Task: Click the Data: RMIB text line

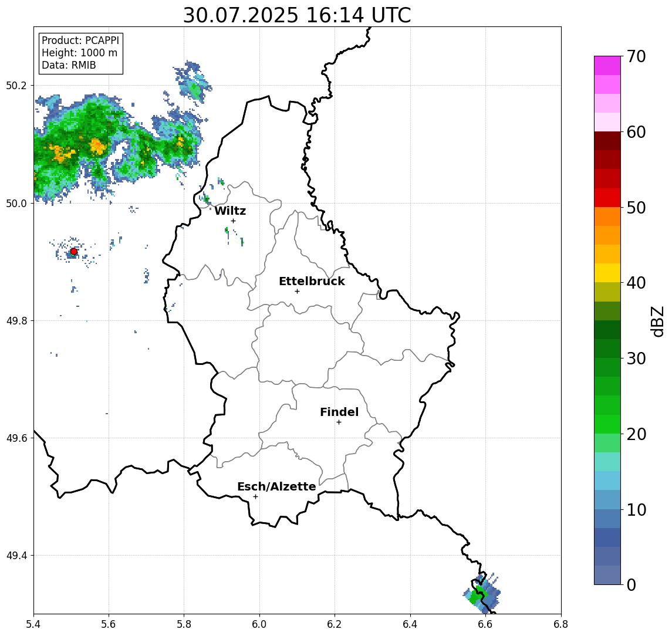Action: (69, 65)
